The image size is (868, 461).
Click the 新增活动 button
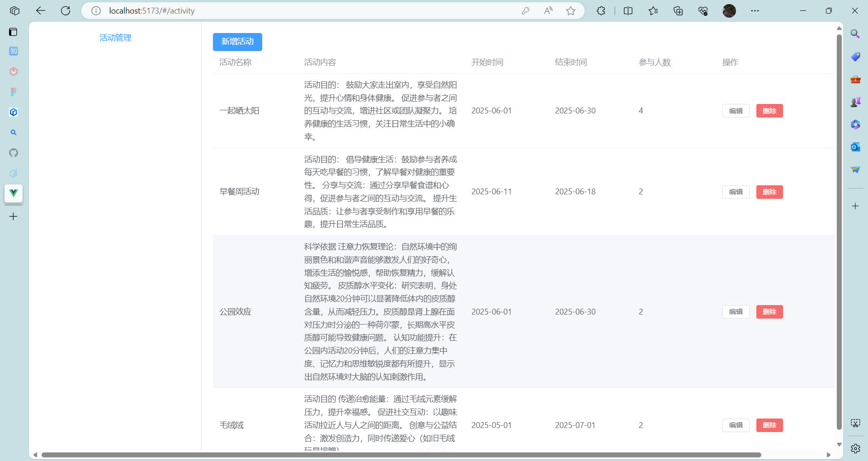click(237, 42)
